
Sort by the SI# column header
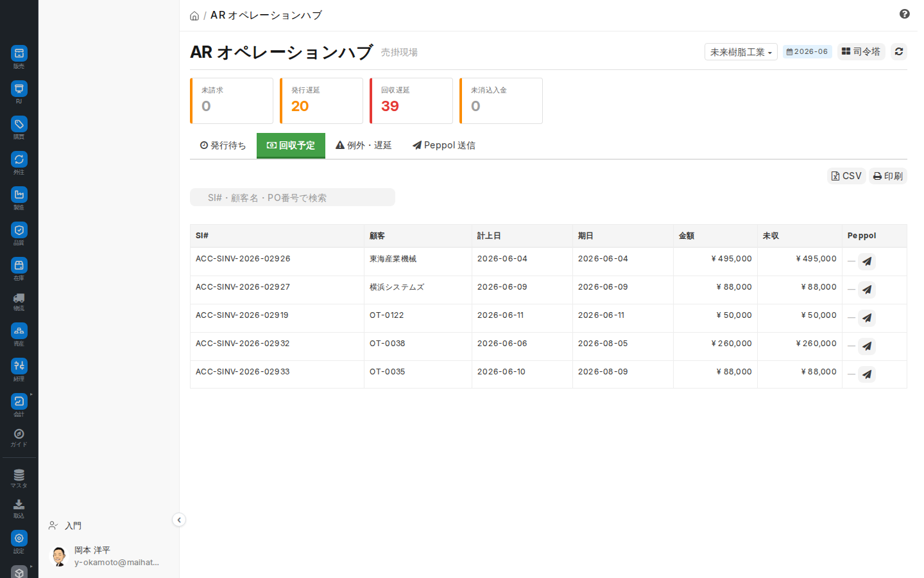pyautogui.click(x=277, y=236)
